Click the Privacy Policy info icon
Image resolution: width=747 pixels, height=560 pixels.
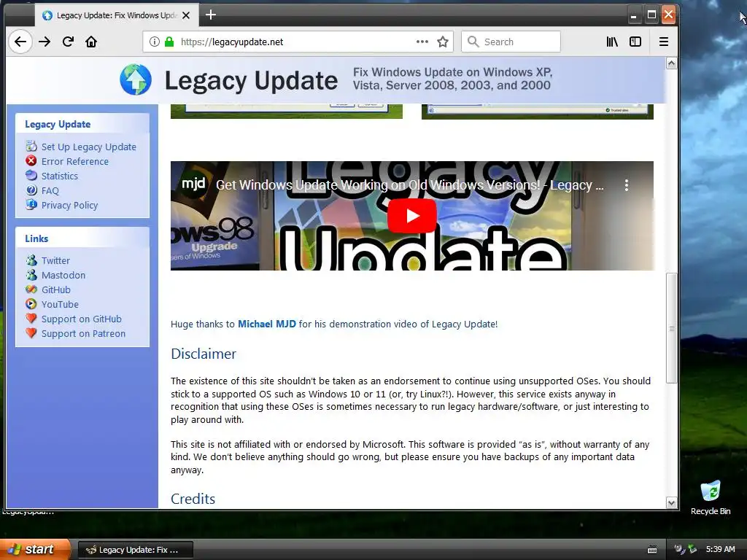point(31,205)
